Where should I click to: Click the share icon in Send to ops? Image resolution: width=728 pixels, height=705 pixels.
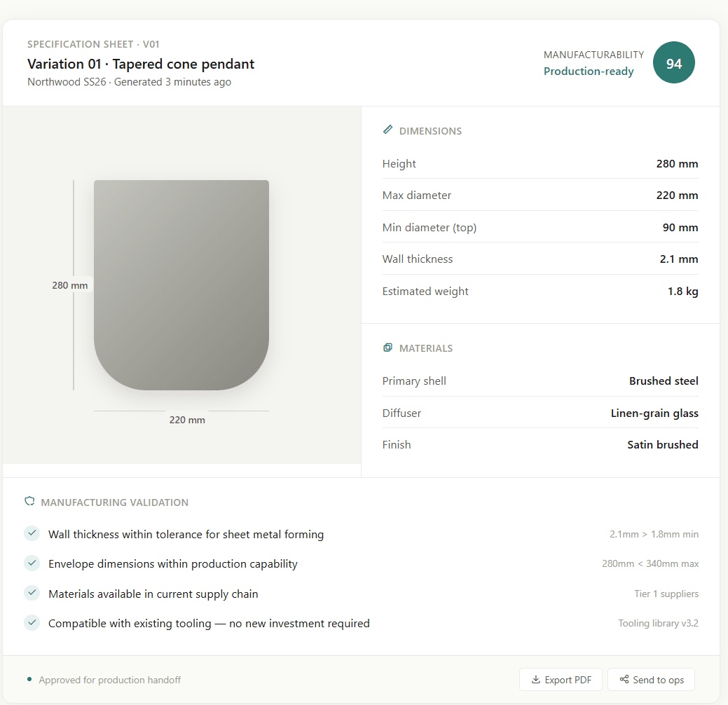(x=624, y=679)
